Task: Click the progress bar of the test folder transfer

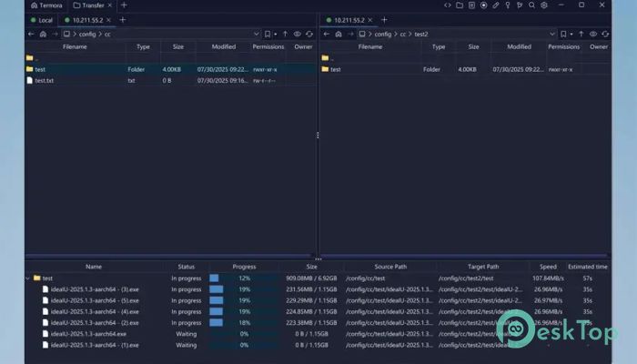Action: [x=244, y=278]
